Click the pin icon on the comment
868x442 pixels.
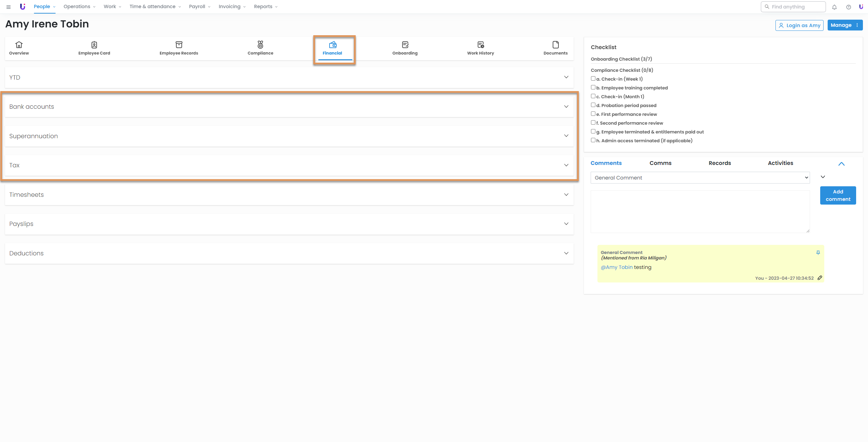[x=818, y=253]
